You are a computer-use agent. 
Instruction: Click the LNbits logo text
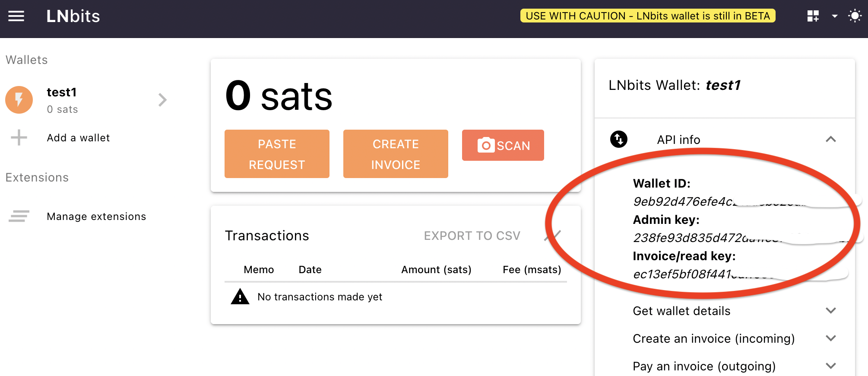coord(73,16)
